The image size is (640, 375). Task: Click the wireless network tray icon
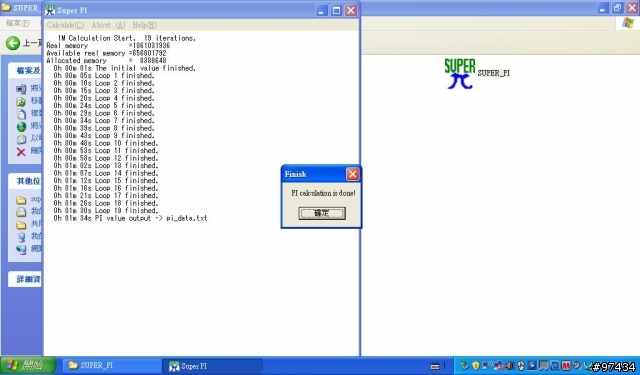pos(487,365)
